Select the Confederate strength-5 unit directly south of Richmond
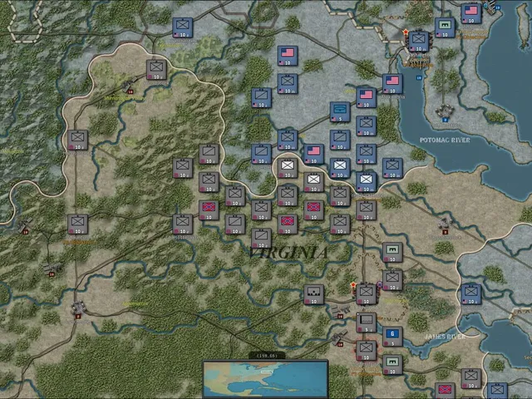This screenshot has height=399, width=532. point(366,323)
